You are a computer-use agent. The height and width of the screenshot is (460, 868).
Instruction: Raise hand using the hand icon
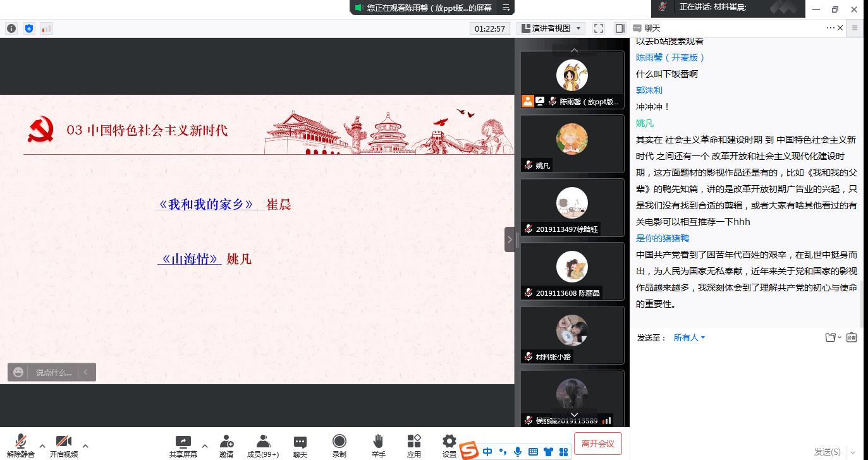[378, 445]
